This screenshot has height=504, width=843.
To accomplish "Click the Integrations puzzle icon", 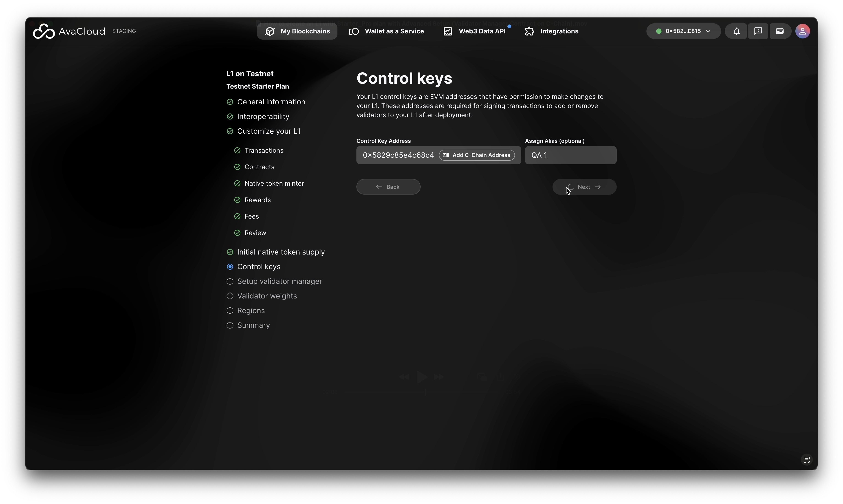I will point(529,31).
